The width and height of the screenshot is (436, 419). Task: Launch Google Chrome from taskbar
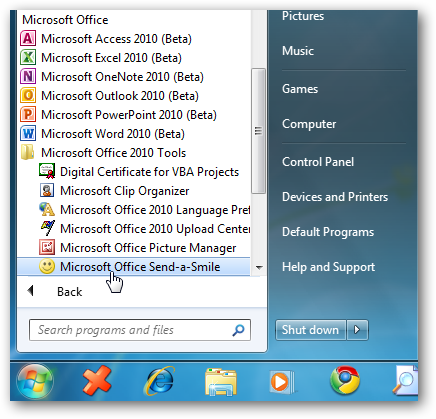point(345,380)
